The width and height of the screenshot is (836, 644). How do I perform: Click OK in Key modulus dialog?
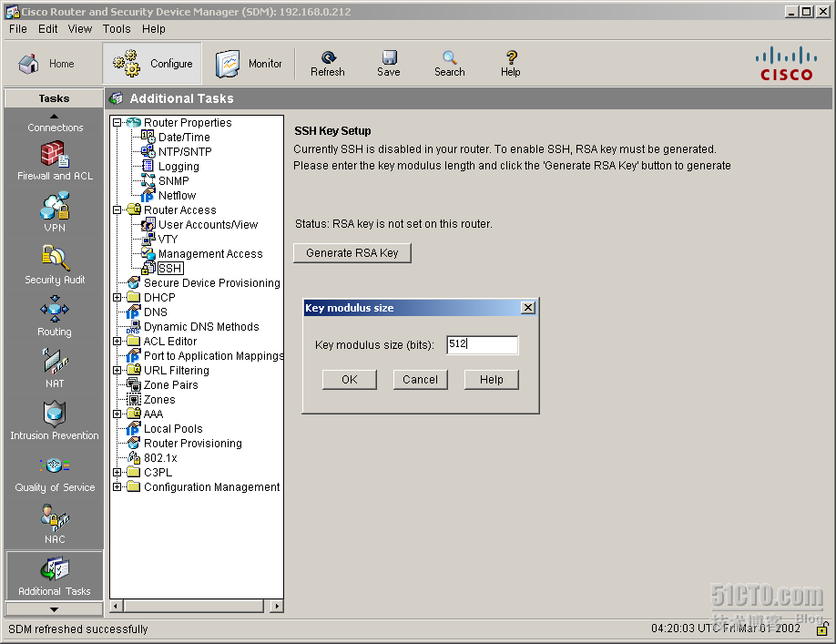point(350,380)
